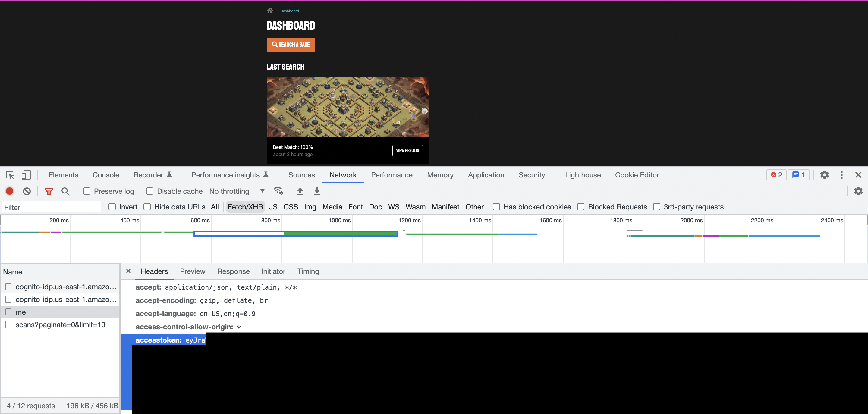Enable the Preserve log checkbox

pyautogui.click(x=87, y=191)
